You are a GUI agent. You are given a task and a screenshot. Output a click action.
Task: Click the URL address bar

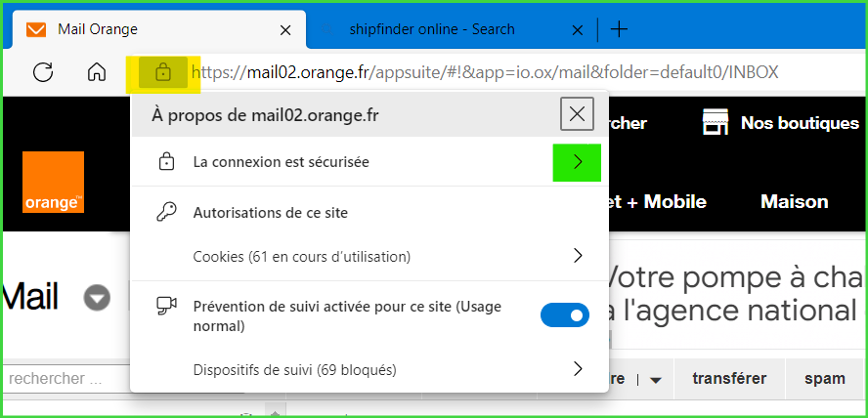pyautogui.click(x=489, y=72)
